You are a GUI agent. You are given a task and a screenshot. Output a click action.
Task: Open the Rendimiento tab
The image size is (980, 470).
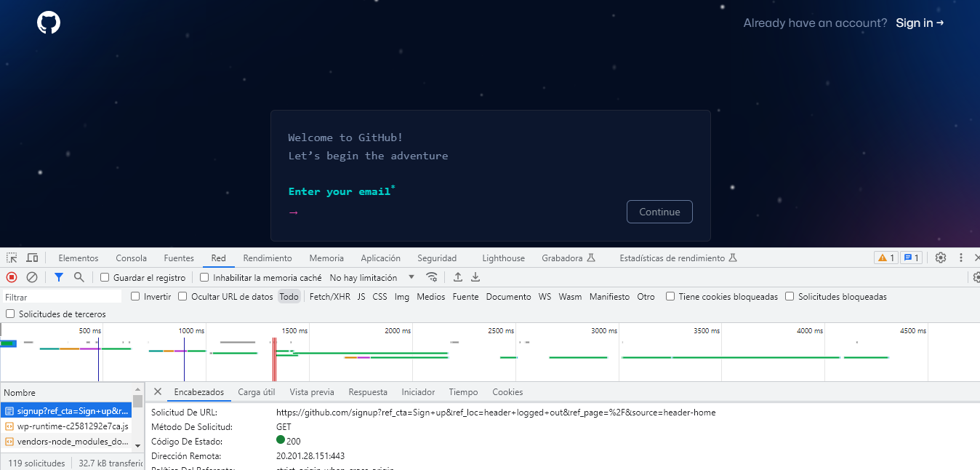pos(268,258)
